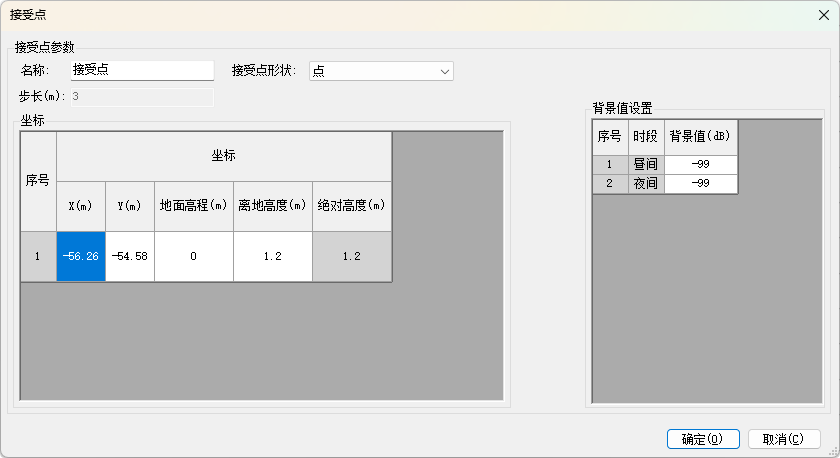Click the 名称 input field containing 接受点
The width and height of the screenshot is (840, 458).
(142, 70)
